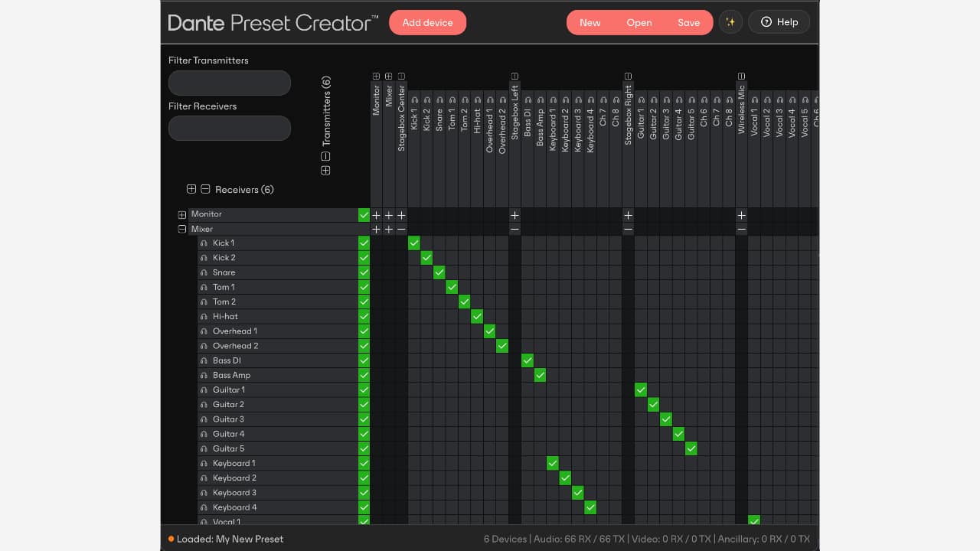The width and height of the screenshot is (980, 551).
Task: Click headphone icon beside Tom 1 receiver row
Action: (x=204, y=287)
